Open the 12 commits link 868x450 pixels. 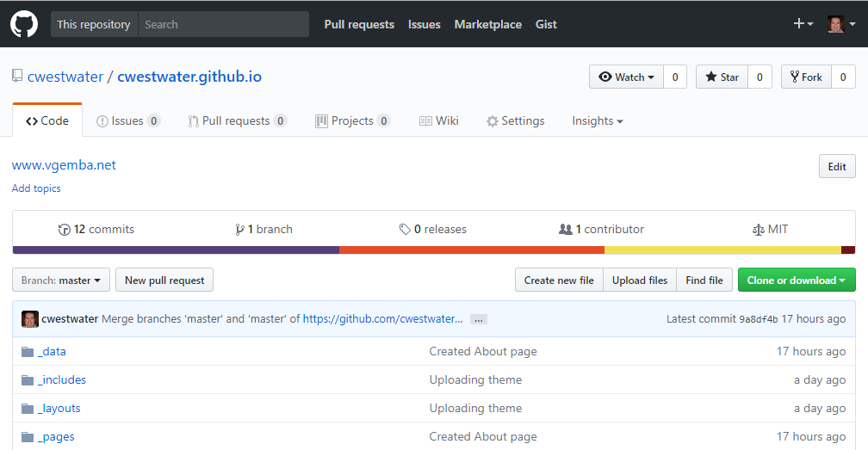pos(96,230)
